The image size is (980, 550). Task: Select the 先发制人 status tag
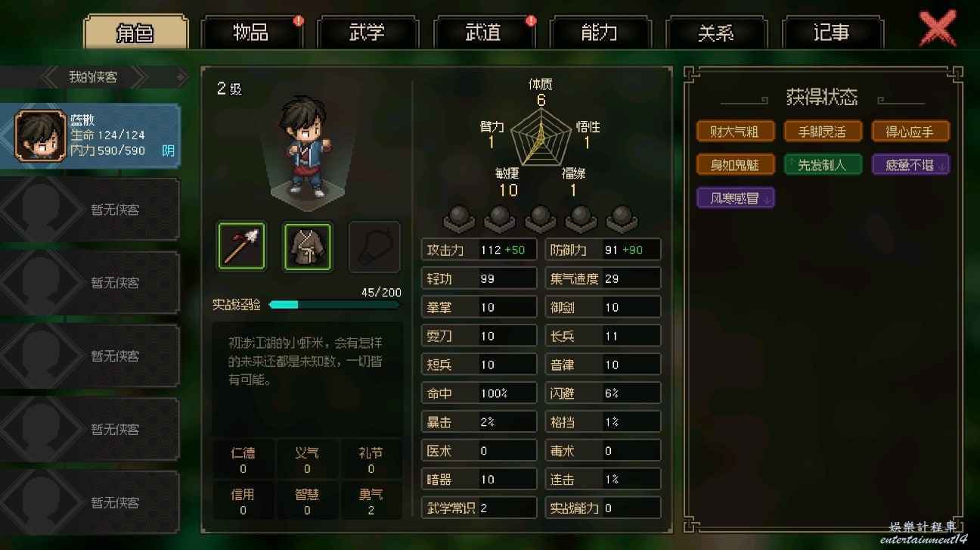[x=823, y=165]
